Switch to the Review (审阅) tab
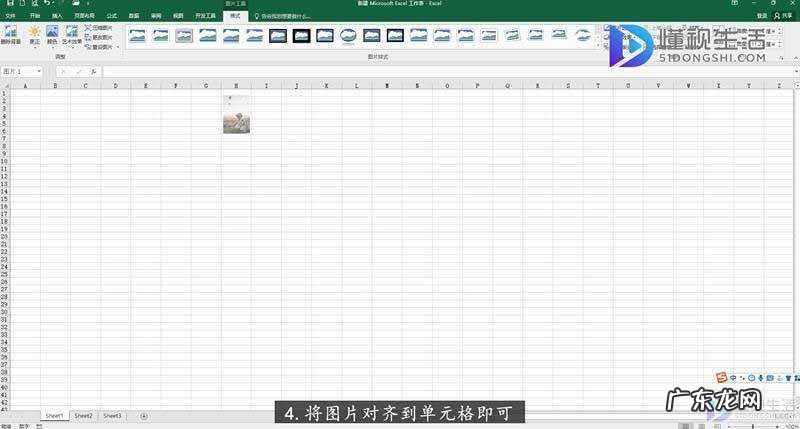 coord(156,16)
